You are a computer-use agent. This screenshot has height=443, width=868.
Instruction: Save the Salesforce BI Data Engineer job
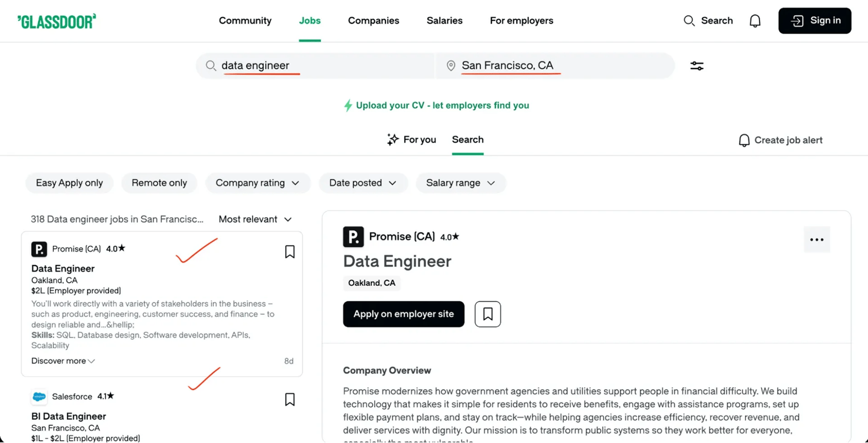coord(290,400)
